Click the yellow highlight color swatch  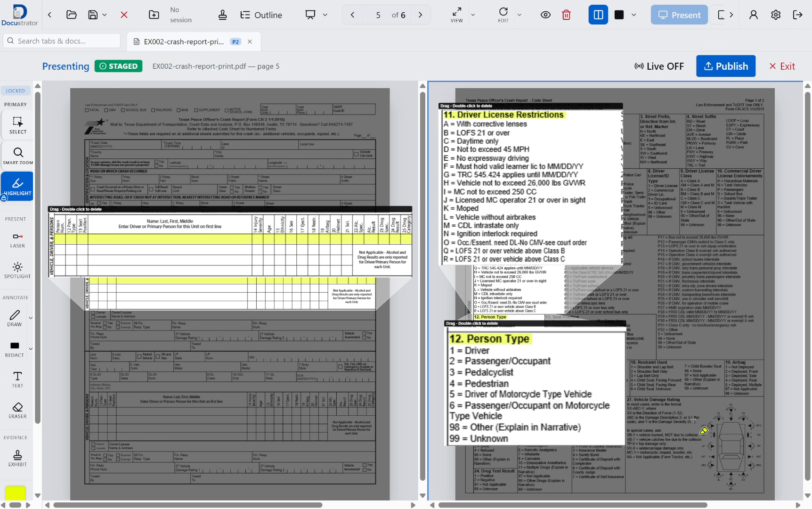coord(15,493)
